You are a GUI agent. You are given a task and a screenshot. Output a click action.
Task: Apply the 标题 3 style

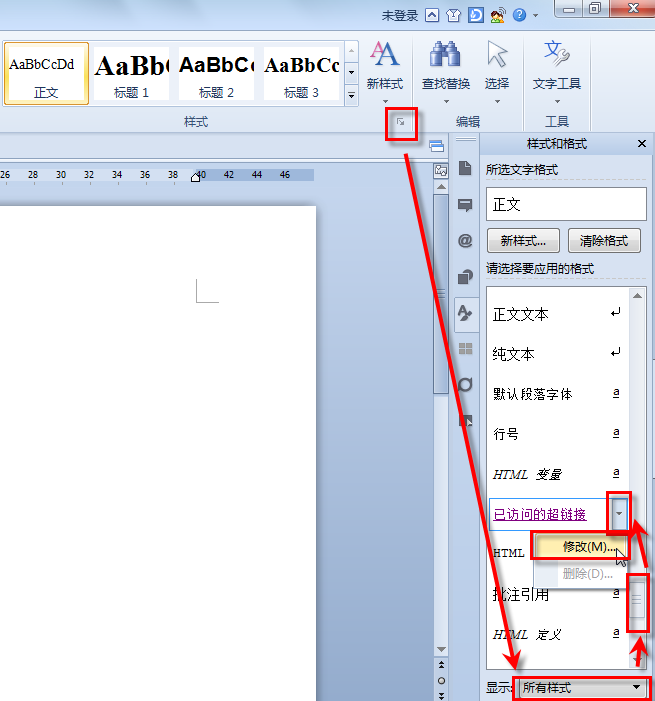point(301,74)
